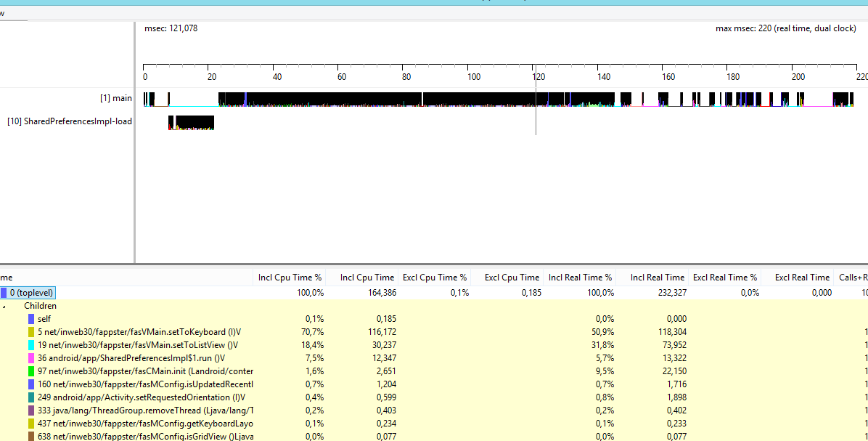
Task: Sort by Incl Cpu Time % column
Action: tap(290, 277)
